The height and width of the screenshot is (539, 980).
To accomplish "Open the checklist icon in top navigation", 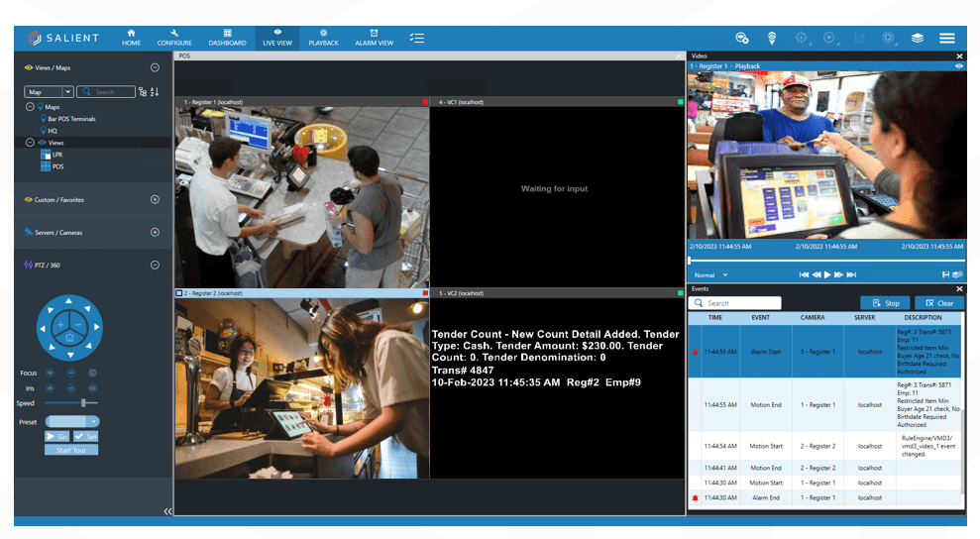I will pyautogui.click(x=417, y=38).
